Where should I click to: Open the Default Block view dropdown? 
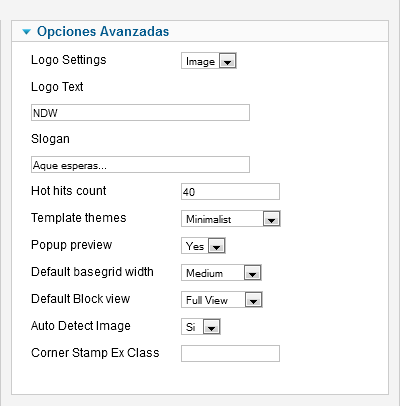(222, 300)
